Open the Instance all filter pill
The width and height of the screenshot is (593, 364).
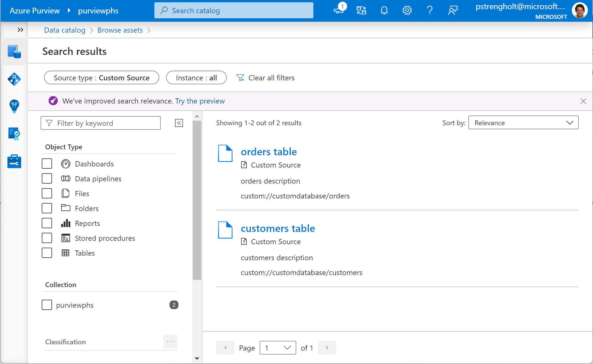pyautogui.click(x=196, y=78)
